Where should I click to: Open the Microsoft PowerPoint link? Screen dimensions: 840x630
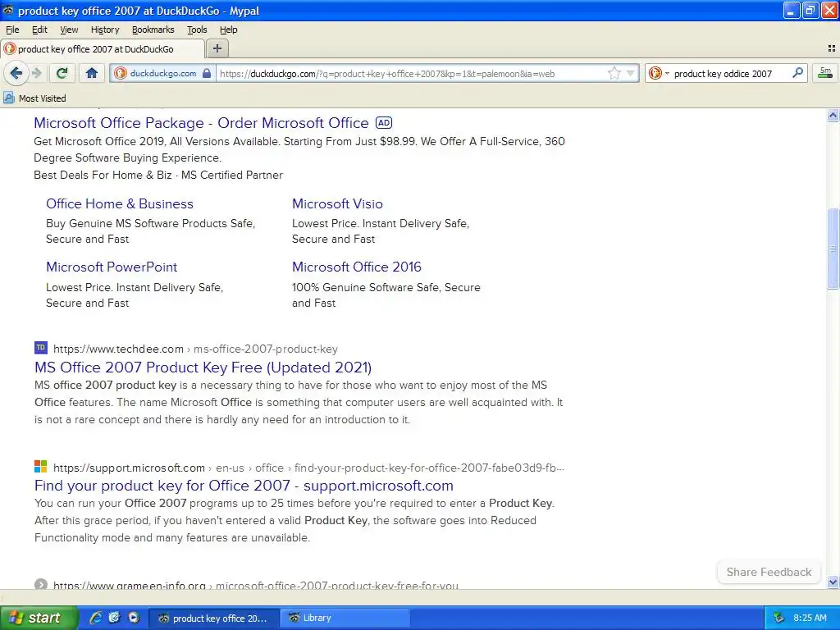(x=112, y=267)
